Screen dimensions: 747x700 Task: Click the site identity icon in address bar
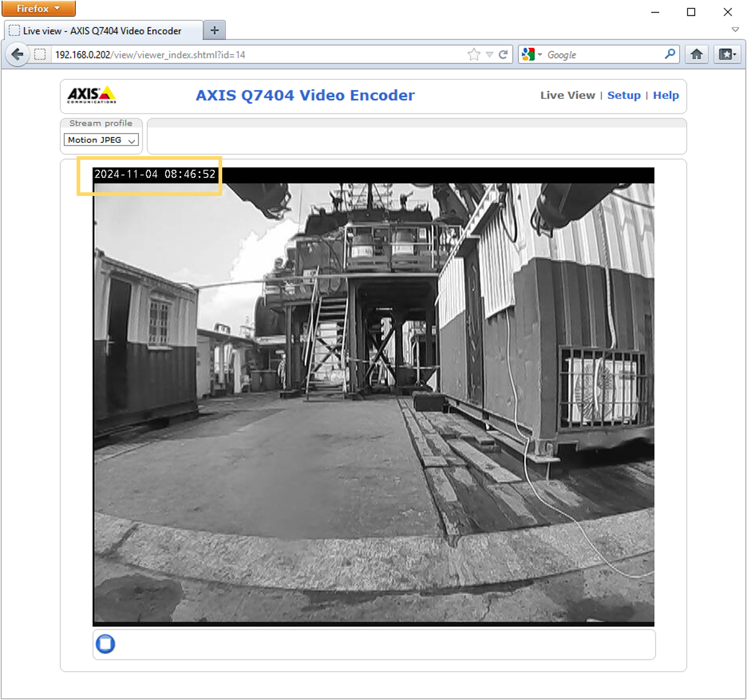pos(40,55)
